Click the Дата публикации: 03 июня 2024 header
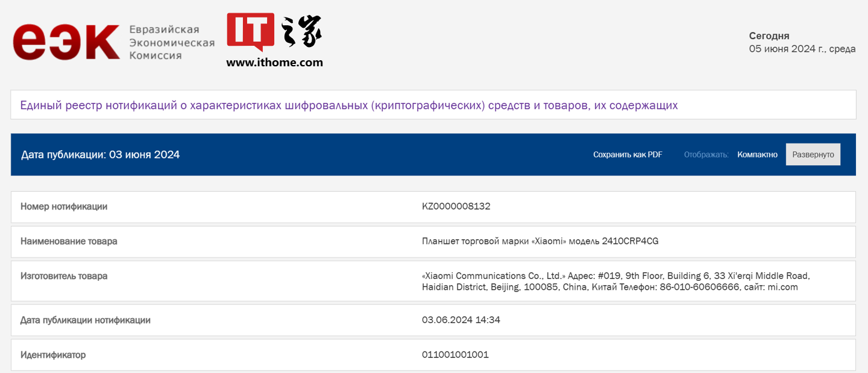This screenshot has height=373, width=868. coord(100,155)
